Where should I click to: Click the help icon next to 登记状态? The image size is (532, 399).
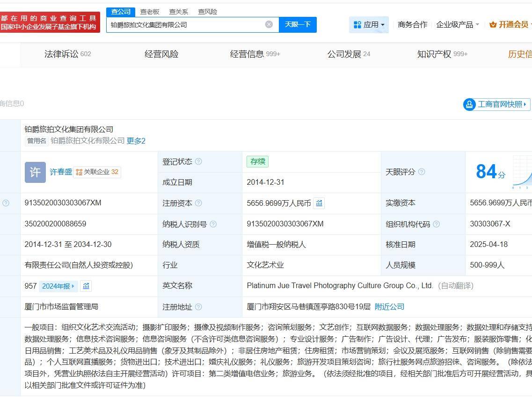pos(198,161)
